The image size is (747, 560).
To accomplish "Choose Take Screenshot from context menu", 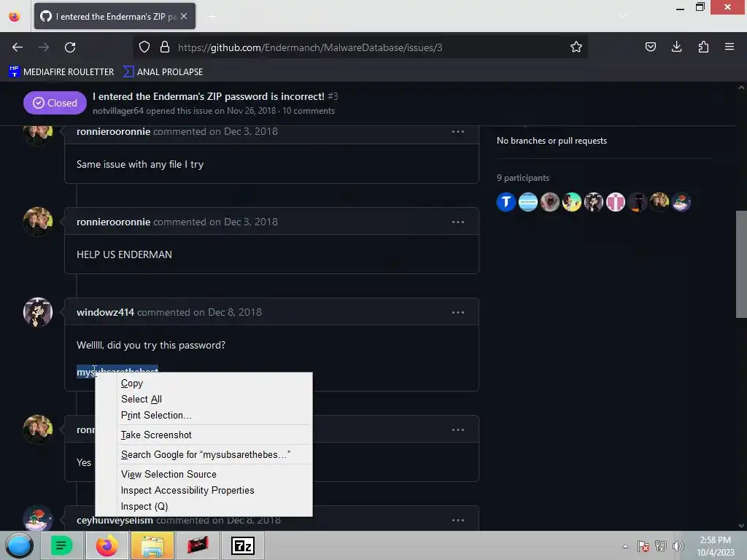I will tap(204, 435).
